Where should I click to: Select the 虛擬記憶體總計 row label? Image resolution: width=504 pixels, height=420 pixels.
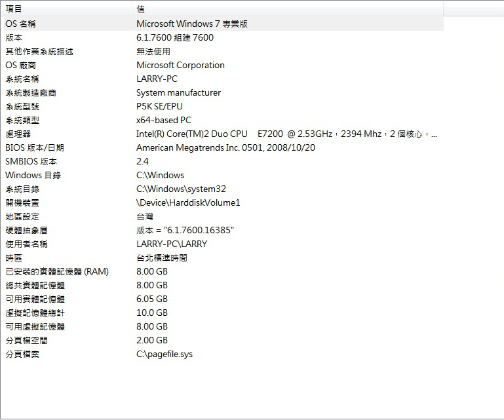35,313
